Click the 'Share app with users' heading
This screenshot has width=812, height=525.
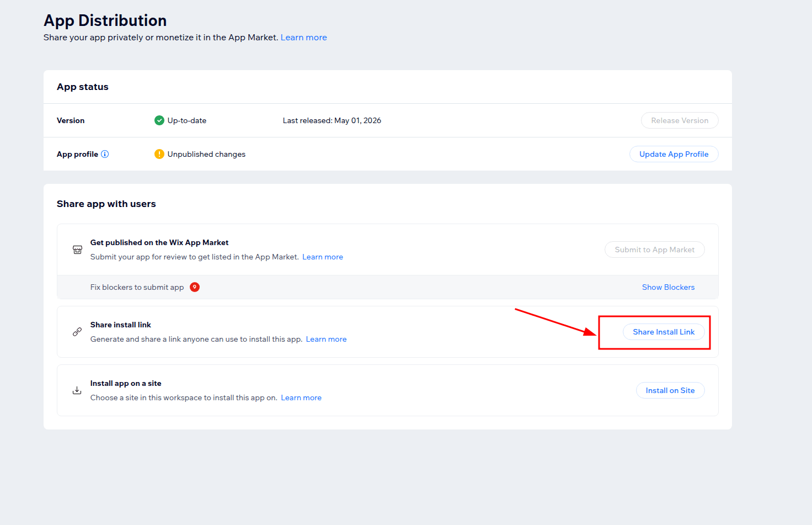pos(106,204)
